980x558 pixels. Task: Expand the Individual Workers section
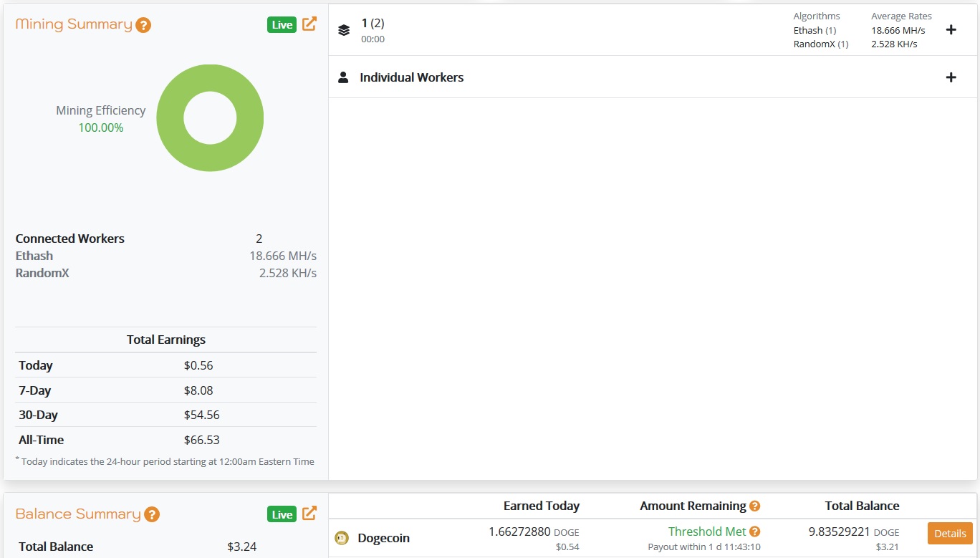pyautogui.click(x=951, y=77)
